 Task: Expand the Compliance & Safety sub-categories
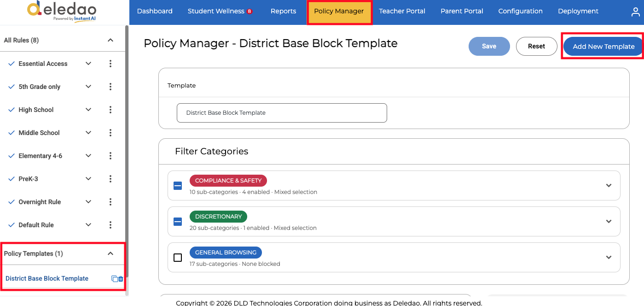(x=609, y=185)
